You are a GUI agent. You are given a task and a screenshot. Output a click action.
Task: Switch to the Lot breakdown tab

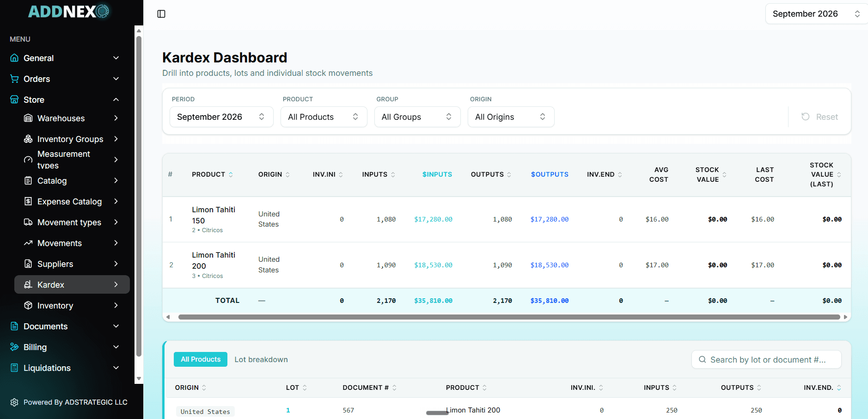(261, 359)
